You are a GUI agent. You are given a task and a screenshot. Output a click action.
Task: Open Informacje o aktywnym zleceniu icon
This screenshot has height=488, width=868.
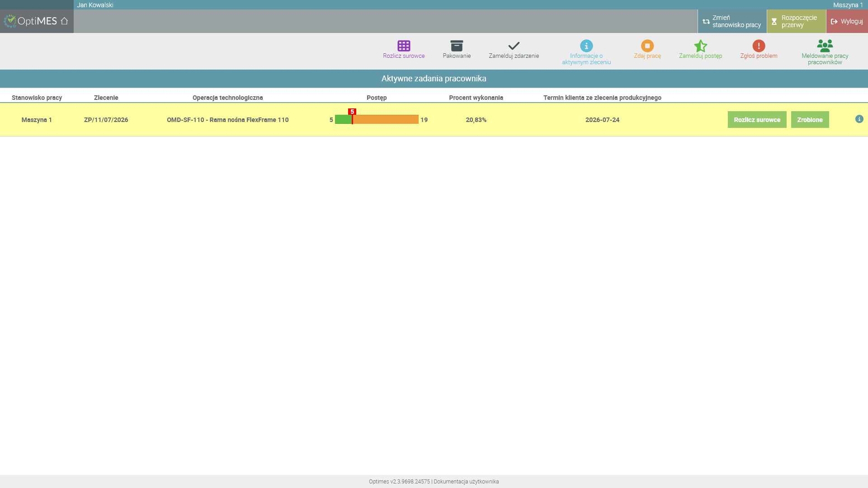click(x=586, y=46)
